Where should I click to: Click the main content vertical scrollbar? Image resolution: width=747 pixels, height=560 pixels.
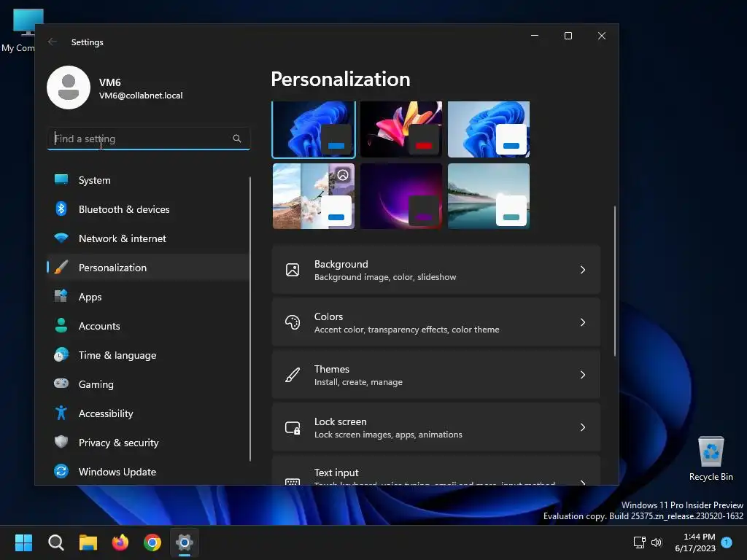click(614, 281)
